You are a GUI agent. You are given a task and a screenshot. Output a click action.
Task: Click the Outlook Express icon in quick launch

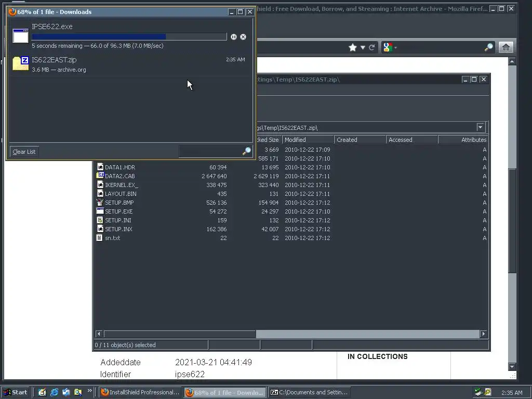pos(66,392)
